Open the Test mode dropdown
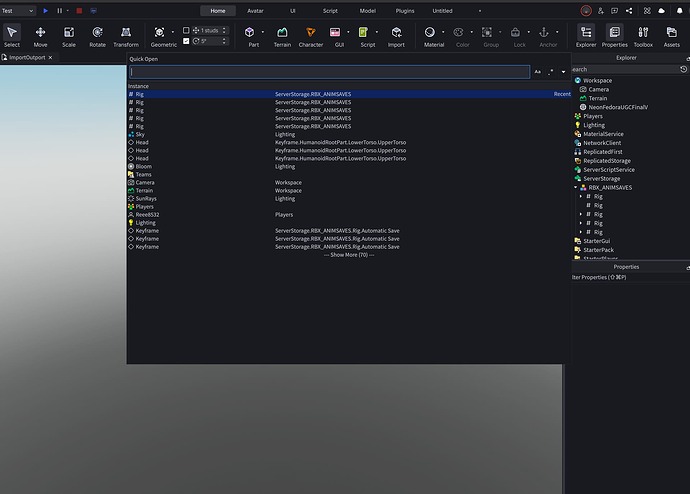The image size is (690, 494). pyautogui.click(x=18, y=11)
